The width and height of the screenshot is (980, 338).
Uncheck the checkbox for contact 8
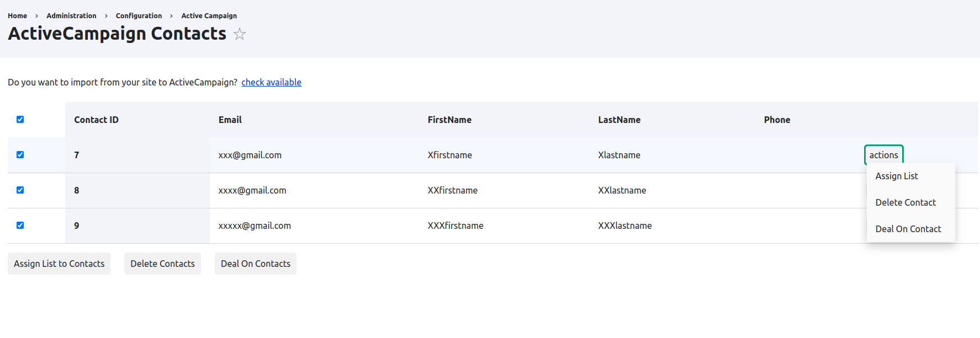(20, 190)
